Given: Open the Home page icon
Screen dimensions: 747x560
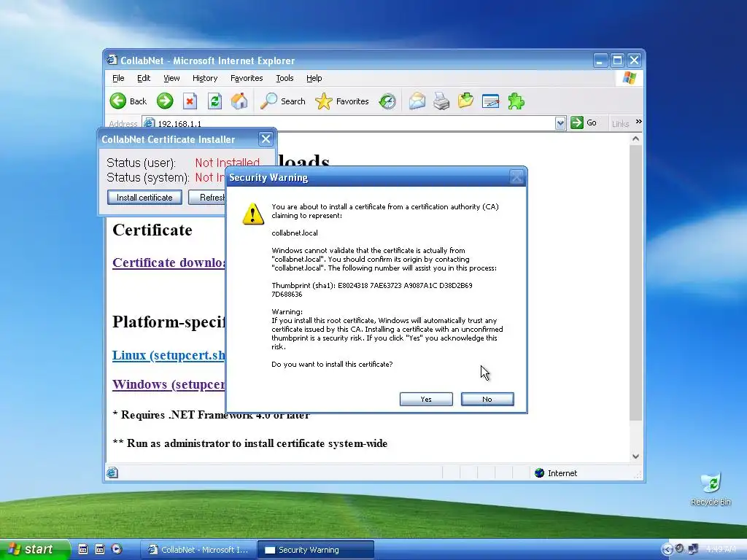Looking at the screenshot, I should click(239, 101).
